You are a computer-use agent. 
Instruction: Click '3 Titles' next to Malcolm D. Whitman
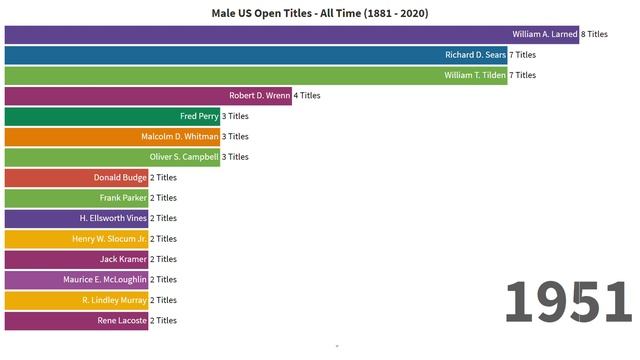[x=235, y=136]
